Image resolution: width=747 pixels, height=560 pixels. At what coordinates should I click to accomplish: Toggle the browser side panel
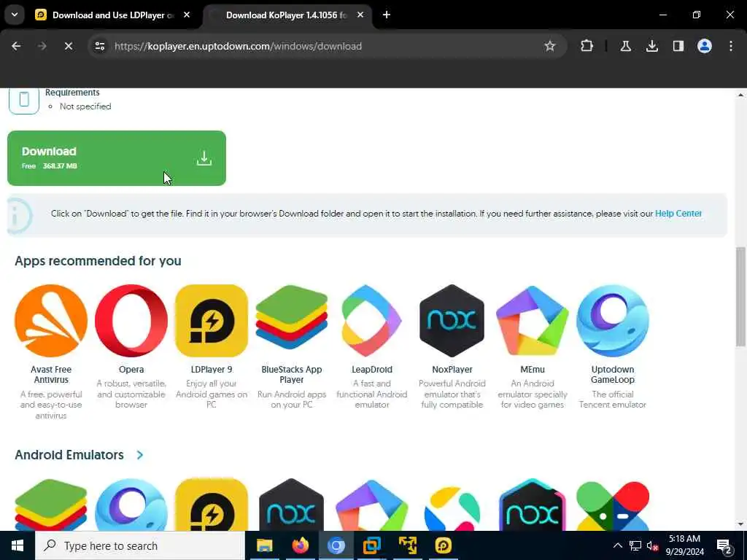(x=678, y=46)
